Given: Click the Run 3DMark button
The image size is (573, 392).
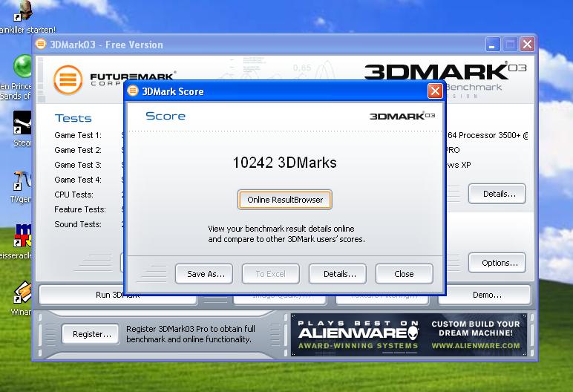Looking at the screenshot, I should click(118, 295).
